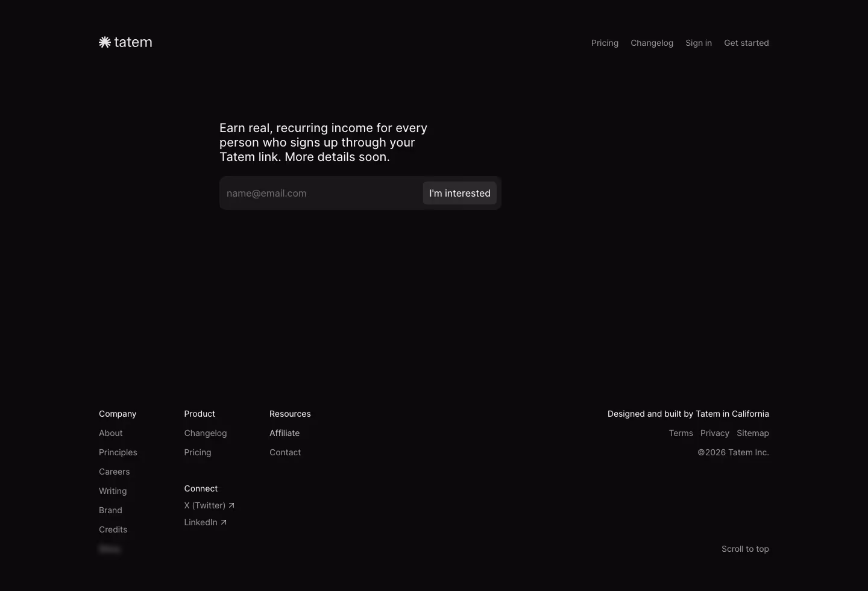Click the Connect column heading
The image size is (868, 591).
(201, 488)
